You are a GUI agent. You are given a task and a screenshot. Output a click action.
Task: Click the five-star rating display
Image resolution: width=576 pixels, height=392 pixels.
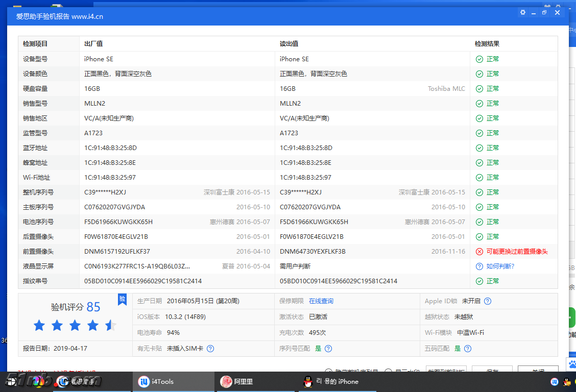[x=75, y=325]
